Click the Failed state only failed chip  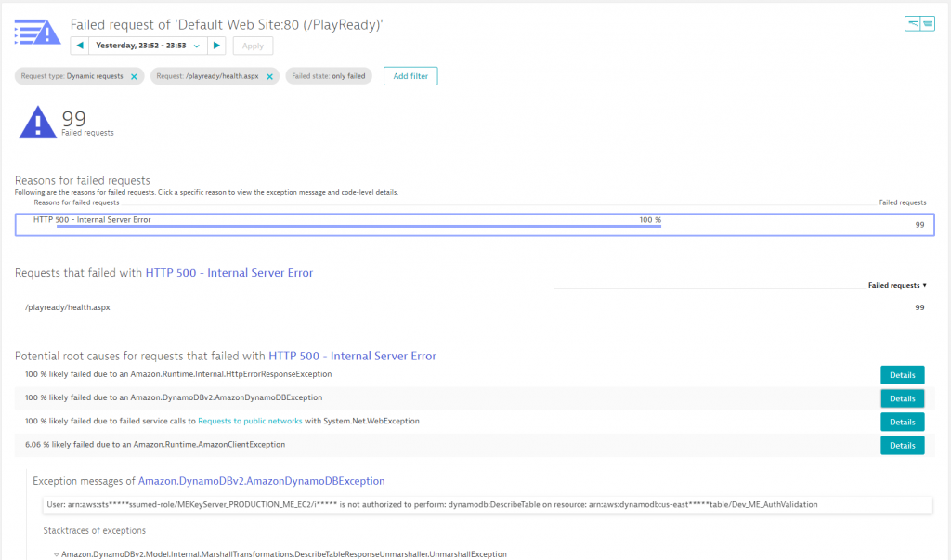pos(329,76)
